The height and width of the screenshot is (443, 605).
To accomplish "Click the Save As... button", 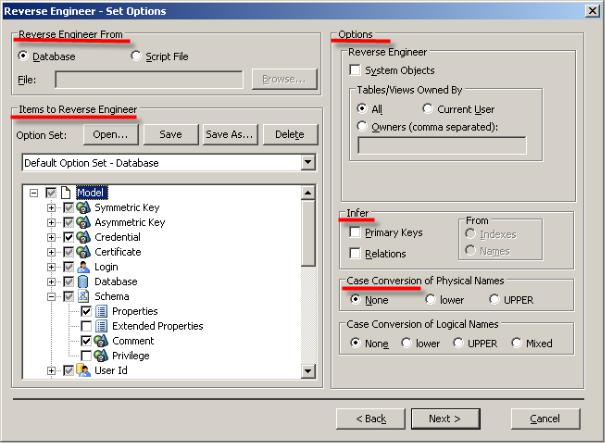I will pyautogui.click(x=230, y=134).
